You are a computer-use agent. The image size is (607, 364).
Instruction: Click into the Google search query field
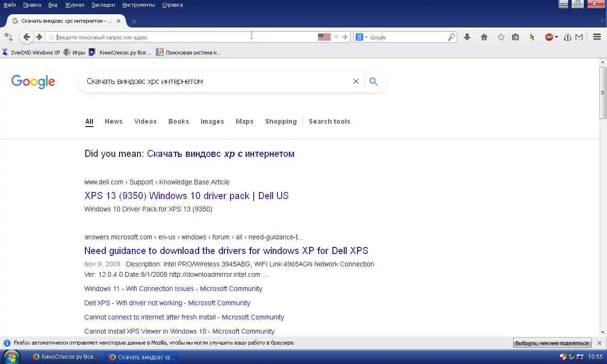216,82
